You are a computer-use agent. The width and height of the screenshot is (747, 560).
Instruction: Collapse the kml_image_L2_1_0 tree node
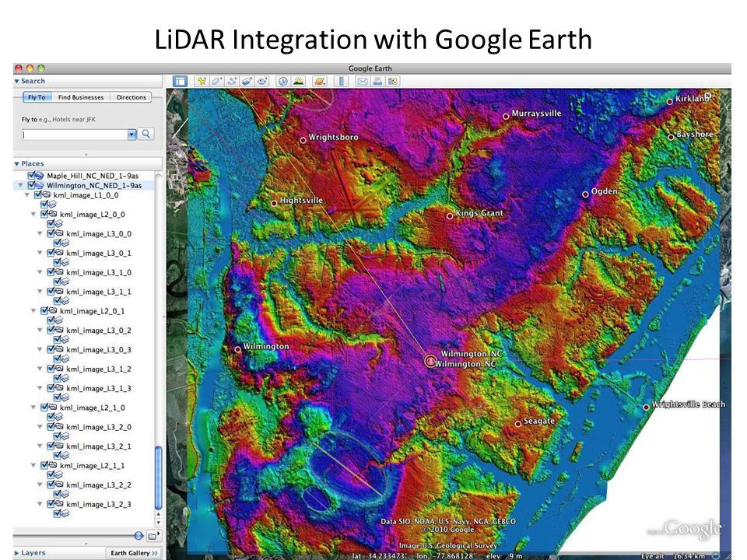coord(33,408)
